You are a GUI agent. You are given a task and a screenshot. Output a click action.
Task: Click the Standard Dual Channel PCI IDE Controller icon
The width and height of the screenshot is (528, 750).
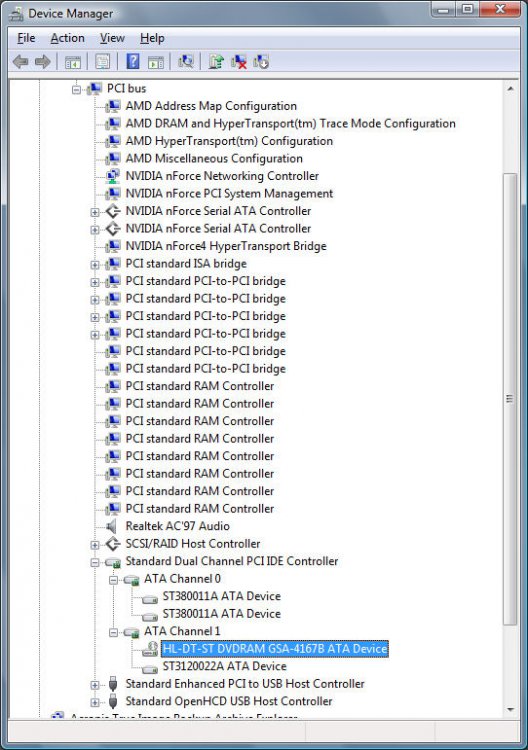pyautogui.click(x=113, y=562)
